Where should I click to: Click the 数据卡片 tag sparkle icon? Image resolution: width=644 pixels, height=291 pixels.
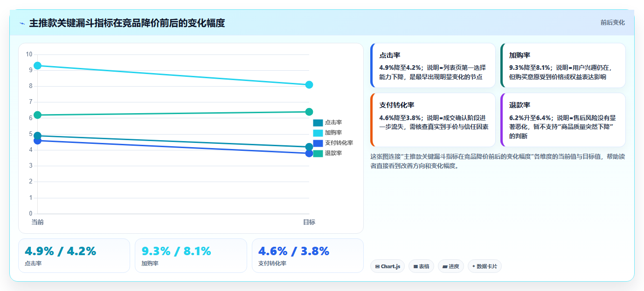click(x=474, y=266)
